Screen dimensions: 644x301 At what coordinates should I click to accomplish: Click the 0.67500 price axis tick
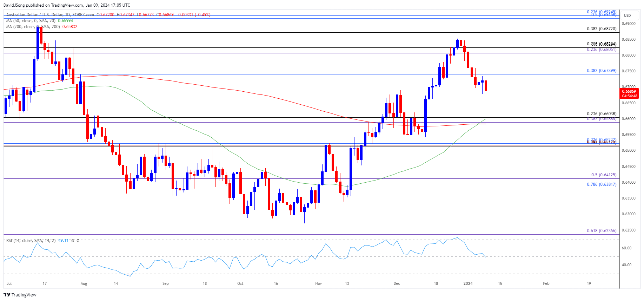tap(629, 71)
